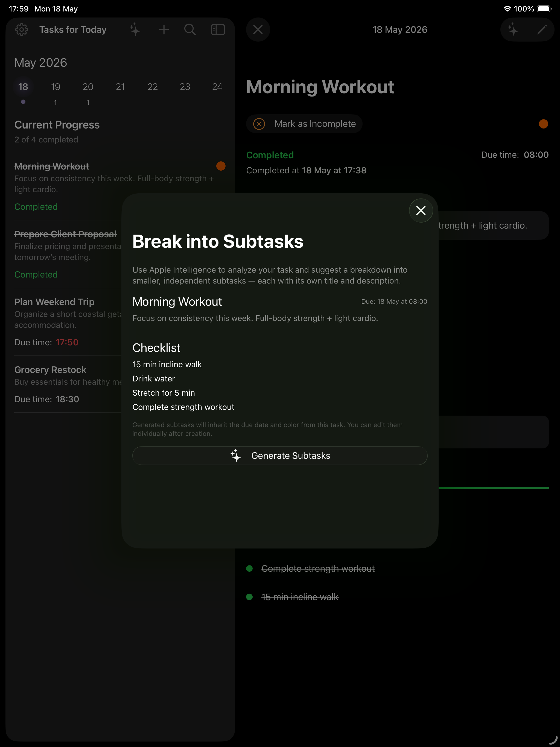Click 'Completed at 18 May at 17:38' text
560x747 pixels.
pyautogui.click(x=306, y=170)
